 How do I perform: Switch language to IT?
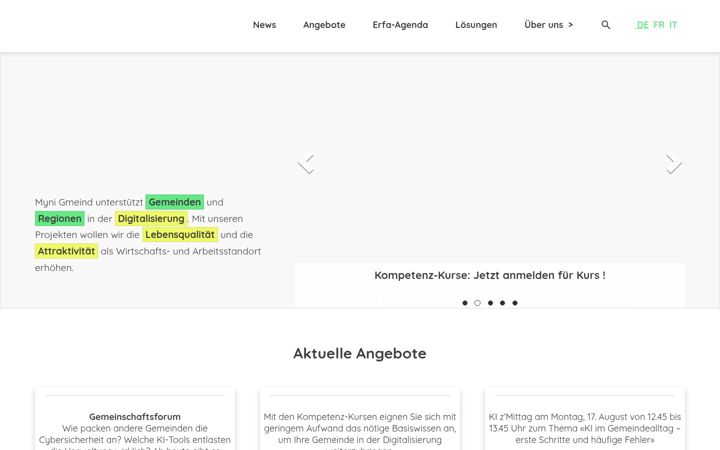point(673,25)
